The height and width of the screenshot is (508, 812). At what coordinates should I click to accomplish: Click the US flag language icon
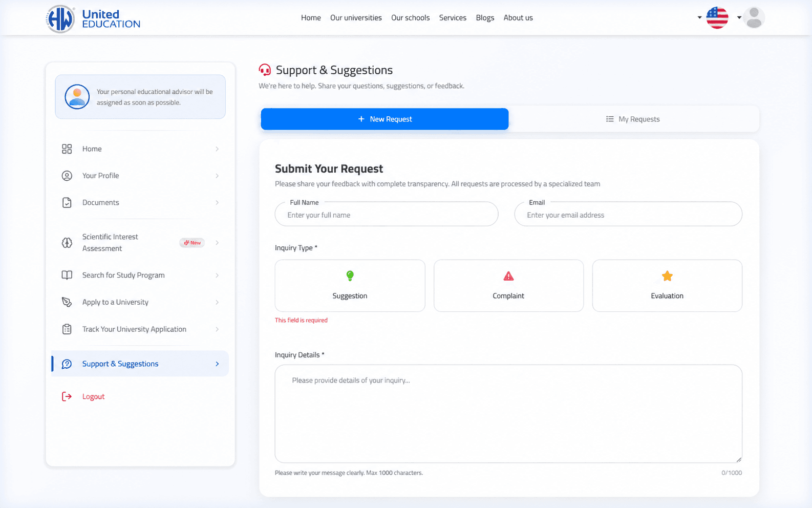[x=717, y=17]
